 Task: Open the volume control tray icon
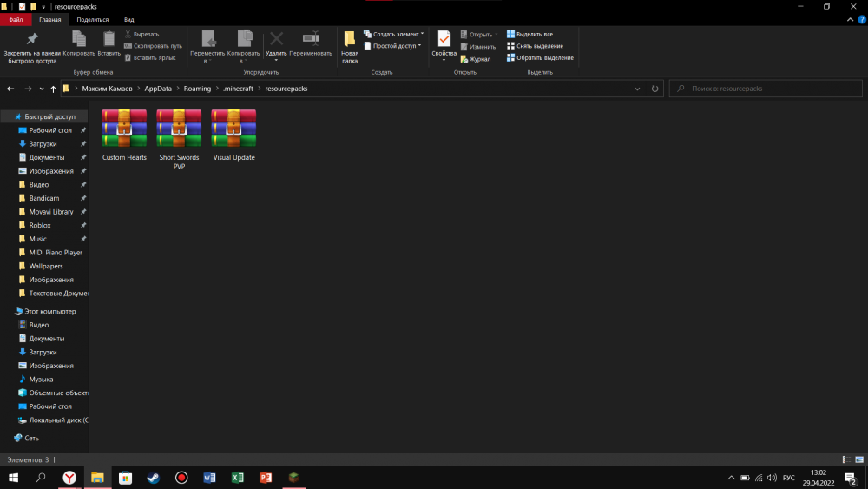[x=772, y=478]
